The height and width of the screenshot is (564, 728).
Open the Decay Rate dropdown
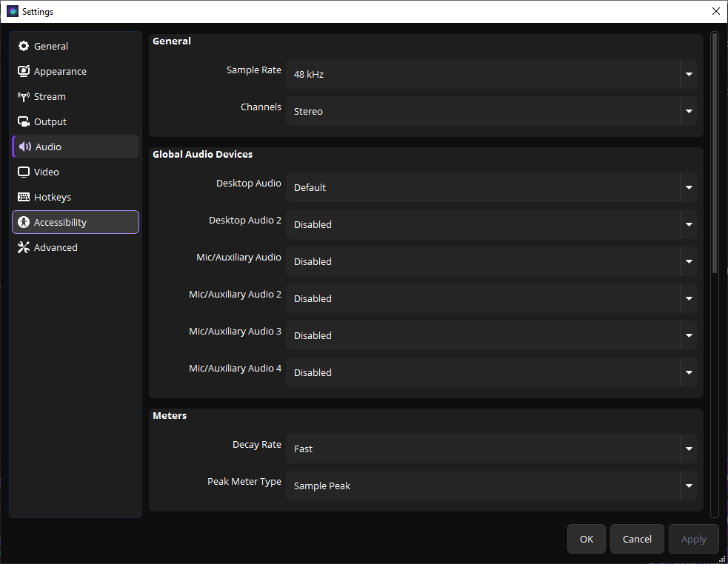point(491,449)
